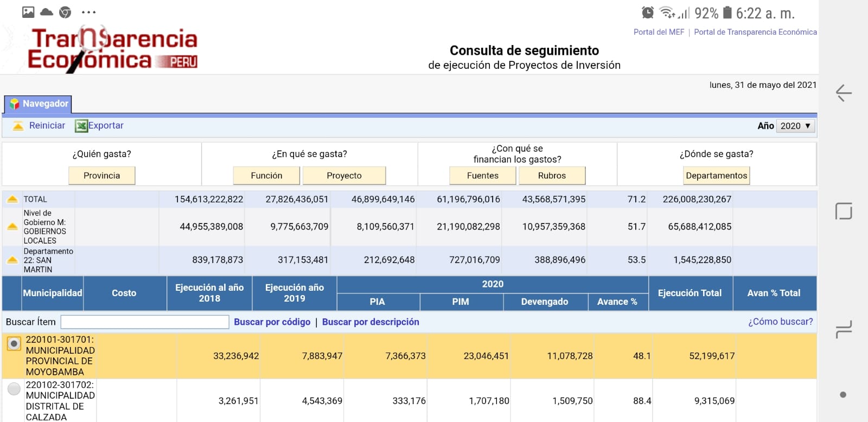Click the Buscar Ítem text field

click(145, 322)
